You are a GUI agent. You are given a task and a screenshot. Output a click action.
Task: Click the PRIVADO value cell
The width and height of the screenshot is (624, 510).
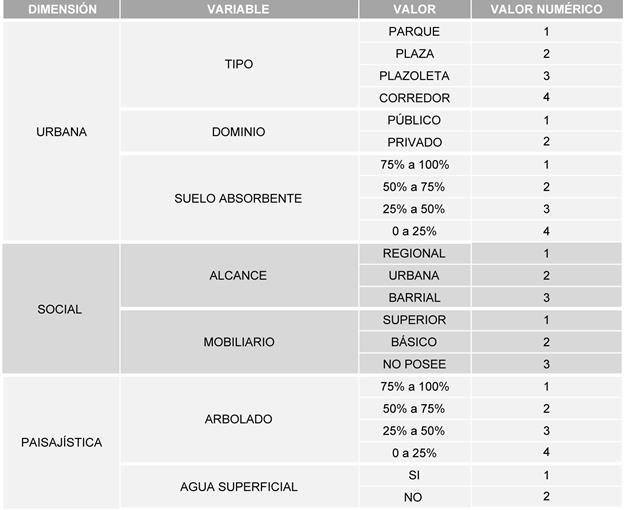(414, 142)
